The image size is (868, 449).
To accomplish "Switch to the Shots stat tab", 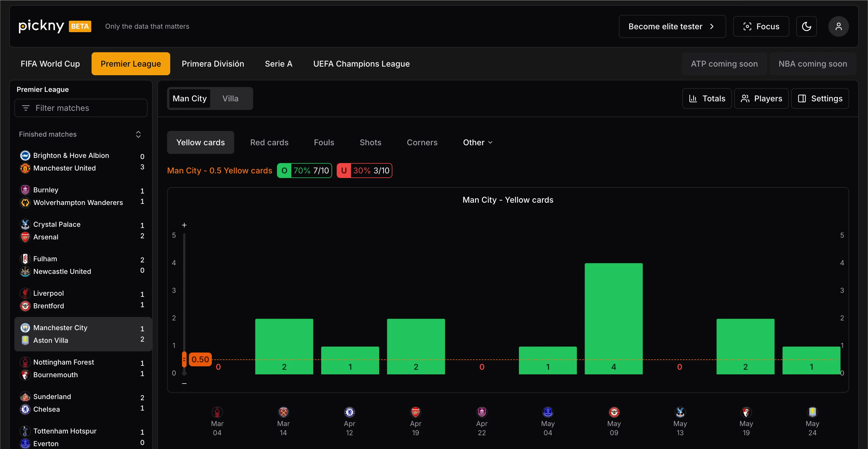I will 370,142.
